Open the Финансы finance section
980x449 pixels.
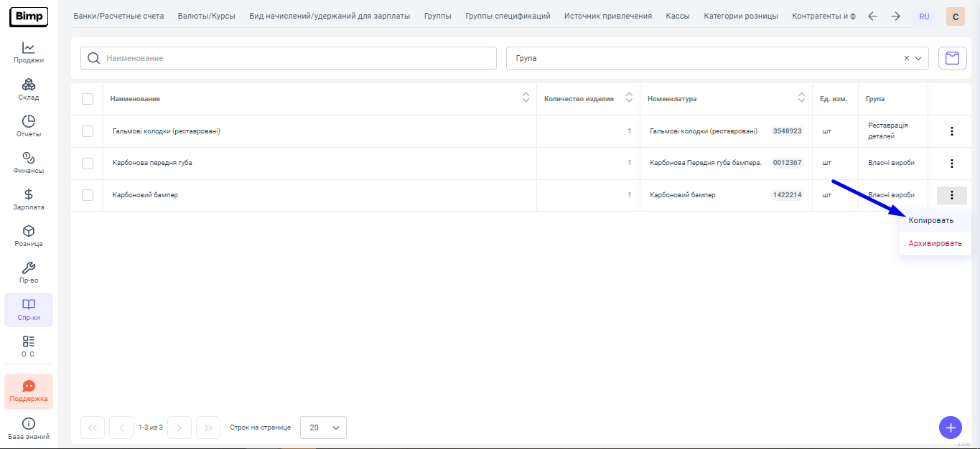(28, 162)
